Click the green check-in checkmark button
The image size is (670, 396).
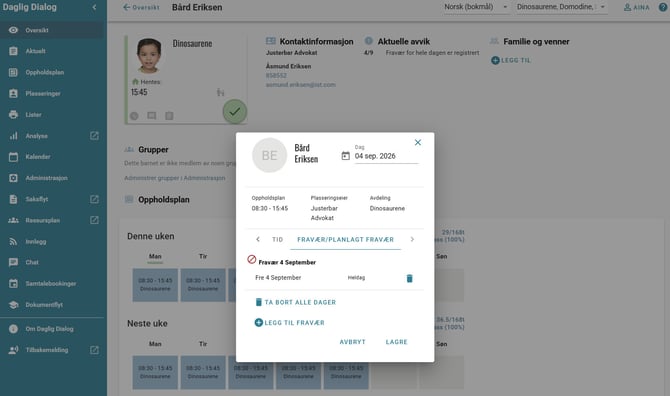tap(235, 111)
